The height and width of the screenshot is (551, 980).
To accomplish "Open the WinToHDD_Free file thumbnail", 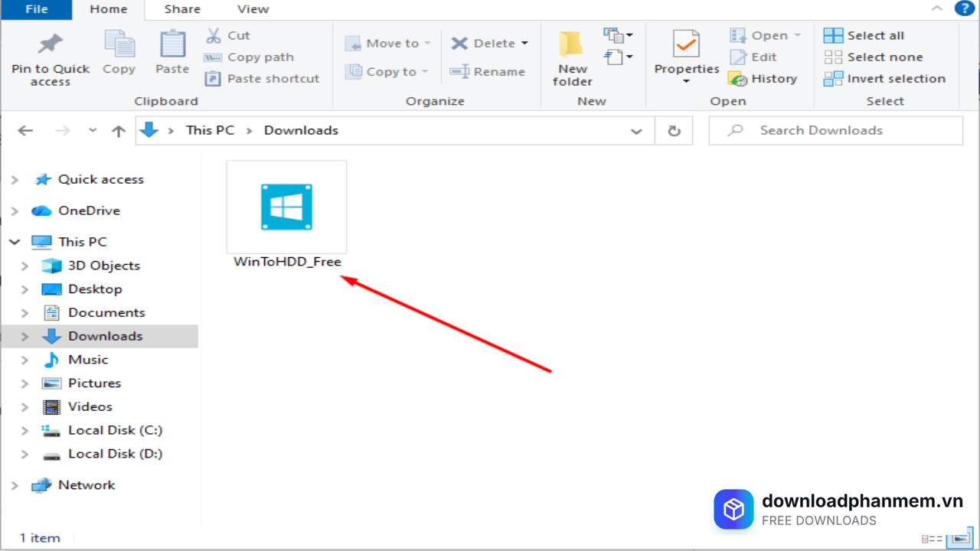I will [286, 207].
